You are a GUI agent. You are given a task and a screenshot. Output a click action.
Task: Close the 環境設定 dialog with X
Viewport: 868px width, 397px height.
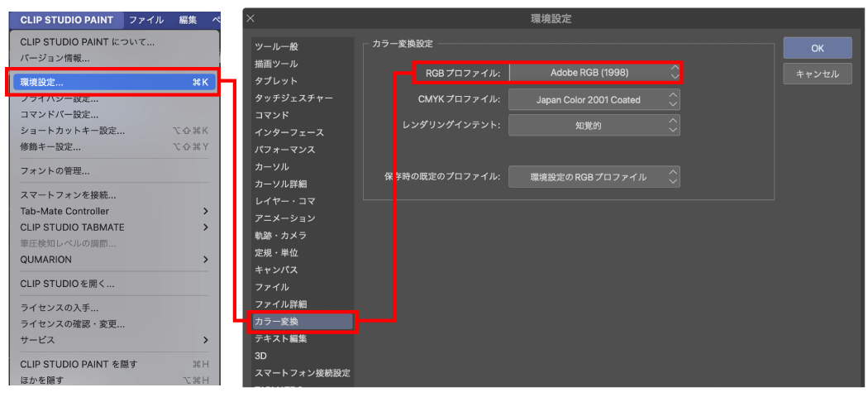pos(250,18)
